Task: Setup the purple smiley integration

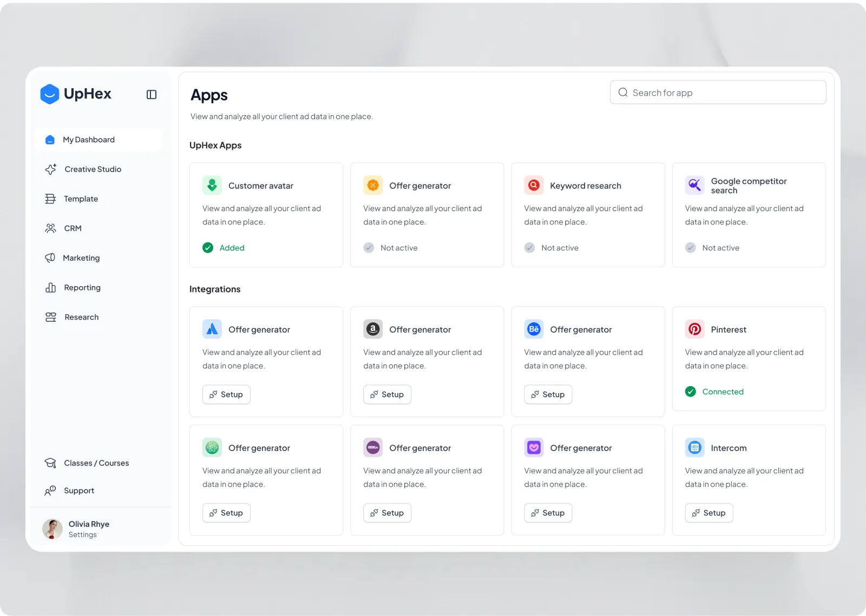Action: [x=548, y=513]
